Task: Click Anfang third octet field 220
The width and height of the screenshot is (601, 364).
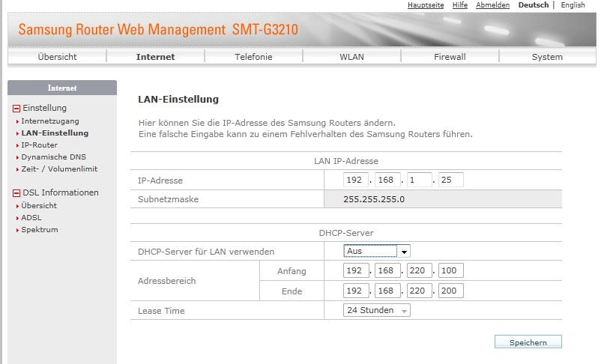Action: click(x=420, y=270)
